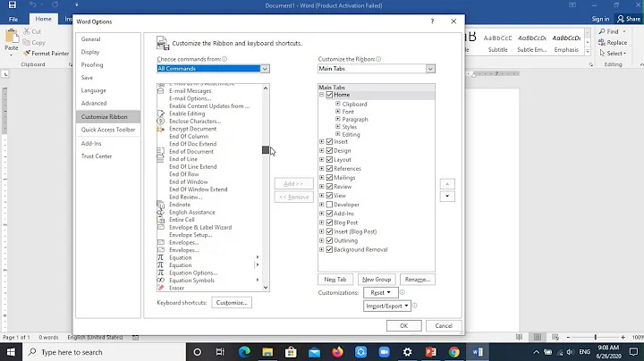Click the New Tab button
Viewport: 644px width, 361px height.
click(335, 280)
